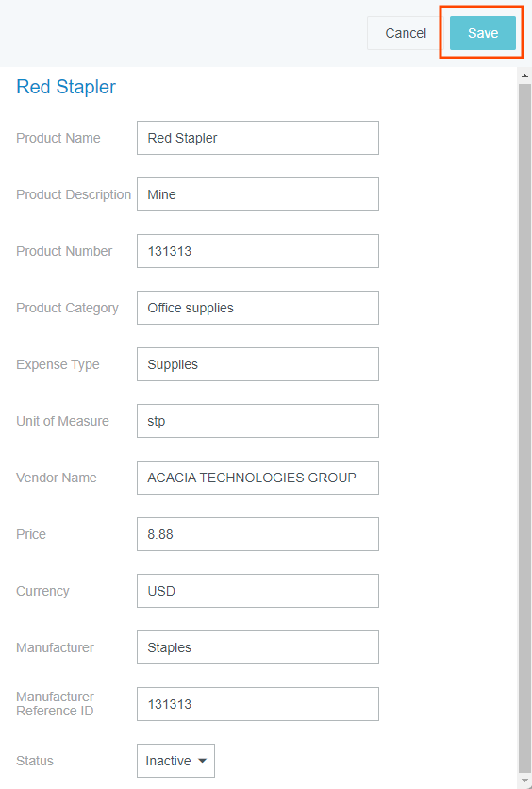Click the Vendor Name input field
Image resolution: width=532 pixels, height=789 pixels.
pyautogui.click(x=258, y=478)
